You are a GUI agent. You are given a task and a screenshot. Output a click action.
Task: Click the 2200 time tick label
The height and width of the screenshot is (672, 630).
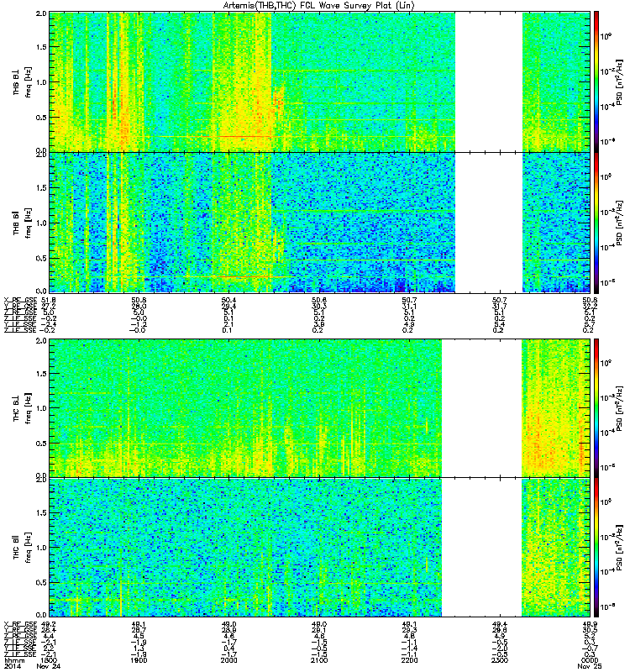[x=409, y=660]
